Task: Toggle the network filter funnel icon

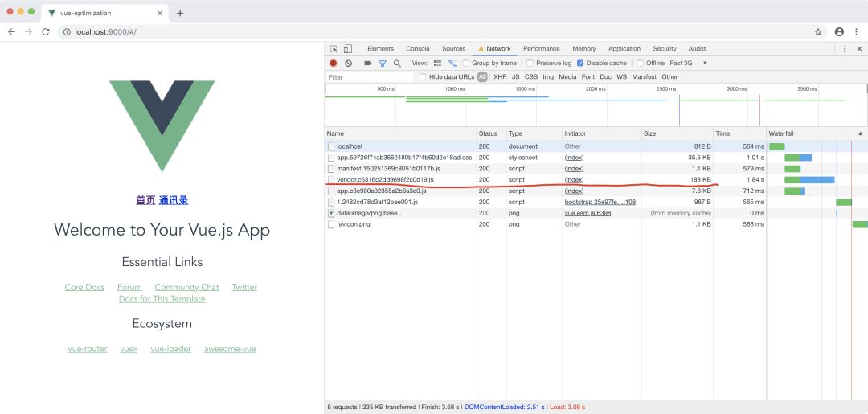Action: point(383,63)
